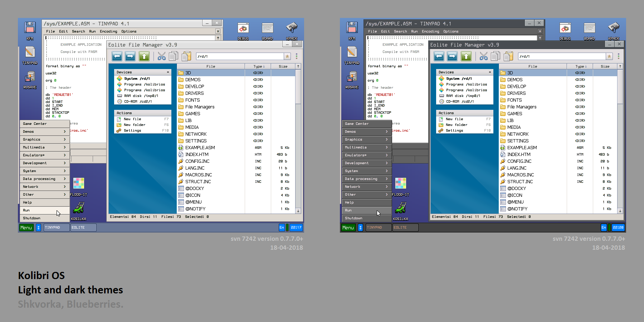Add /rd/1 to favorites with the star icon
The width and height of the screenshot is (644, 322).
287,56
